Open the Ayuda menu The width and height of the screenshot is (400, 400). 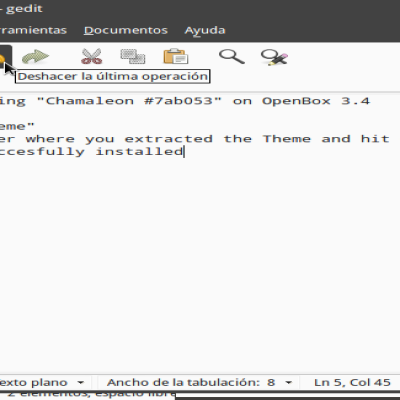(205, 30)
